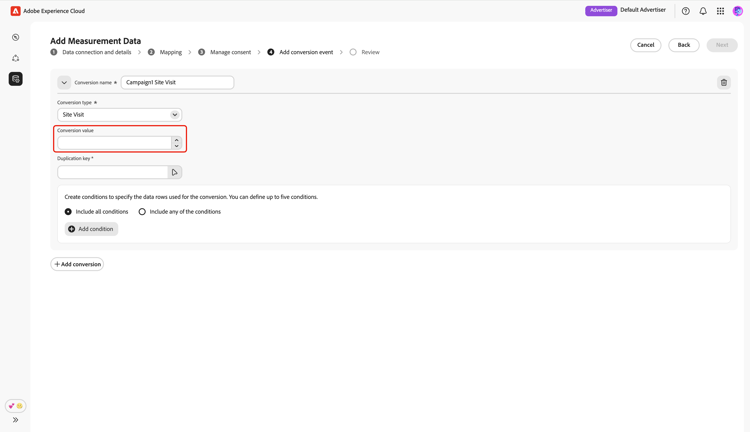Viewport: 750px width, 432px height.
Task: Select the highlighted measurement data sidebar icon
Action: [15, 79]
